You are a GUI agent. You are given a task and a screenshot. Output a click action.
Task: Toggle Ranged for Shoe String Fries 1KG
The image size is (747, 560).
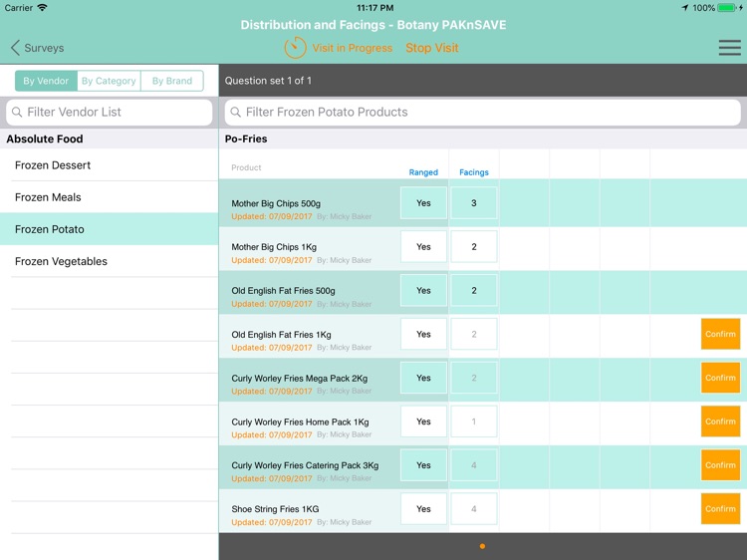pyautogui.click(x=423, y=509)
